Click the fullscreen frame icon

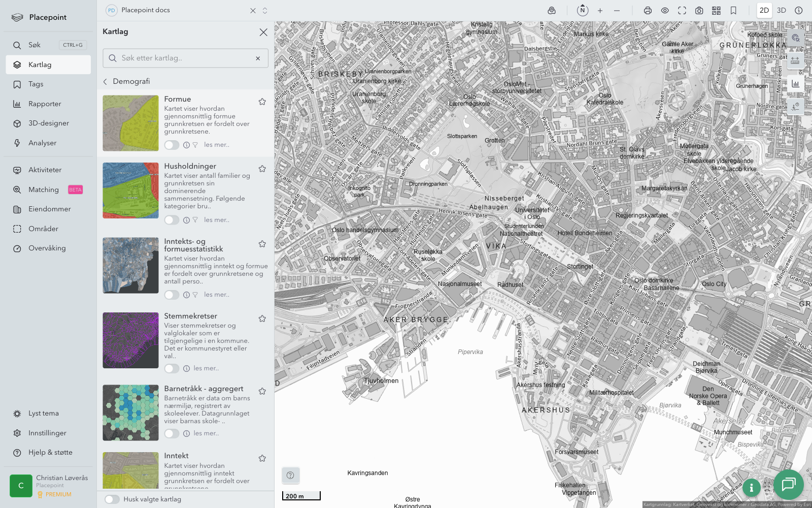tap(682, 11)
